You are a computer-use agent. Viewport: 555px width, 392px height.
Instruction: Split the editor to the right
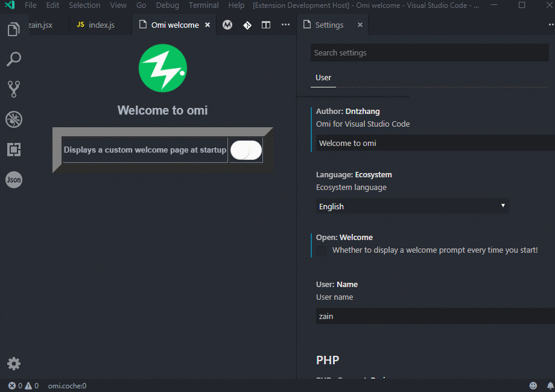click(x=266, y=25)
